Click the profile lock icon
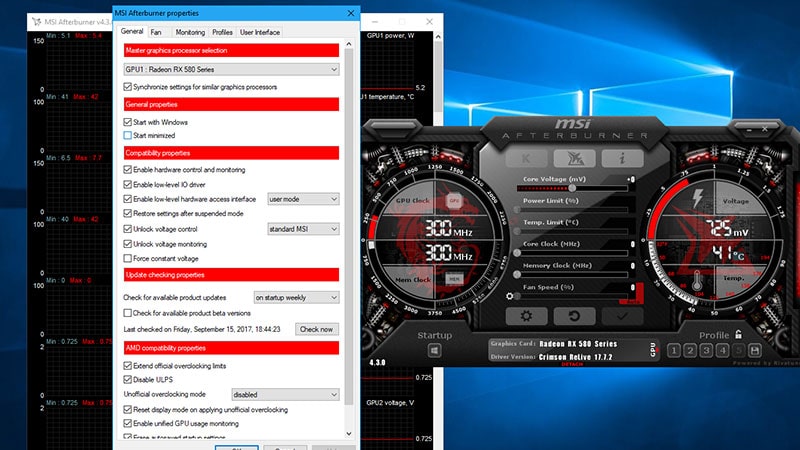The image size is (800, 450). click(738, 335)
